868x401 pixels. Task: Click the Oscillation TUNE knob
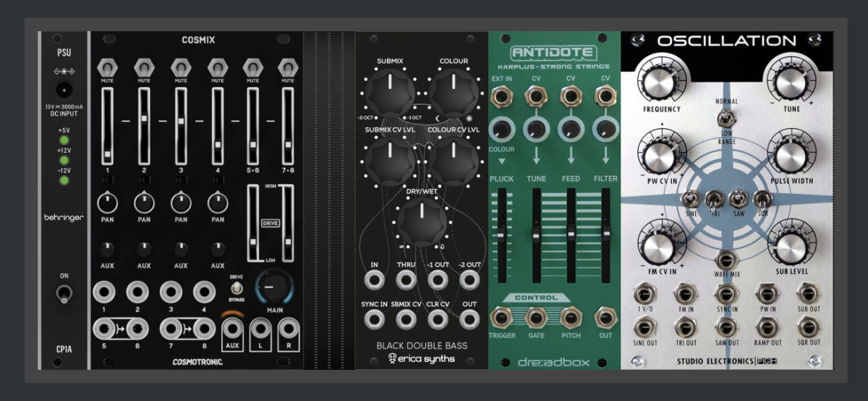pyautogui.click(x=791, y=81)
